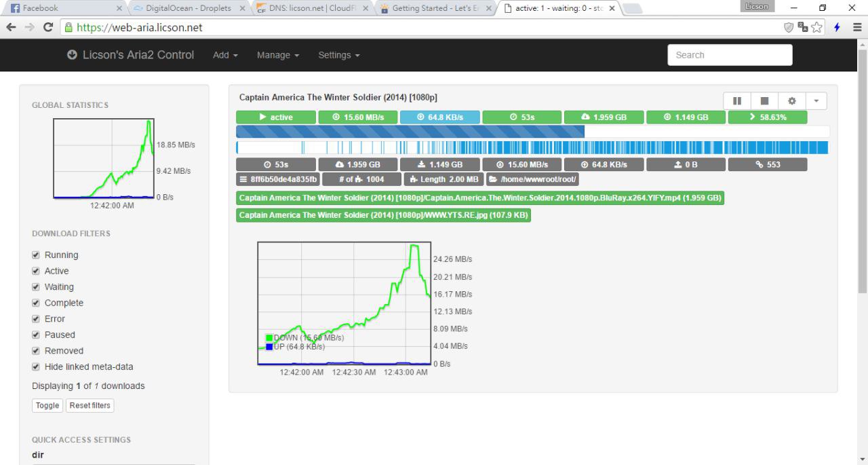Click inside the Search field
Image resolution: width=868 pixels, height=465 pixels.
pyautogui.click(x=730, y=55)
